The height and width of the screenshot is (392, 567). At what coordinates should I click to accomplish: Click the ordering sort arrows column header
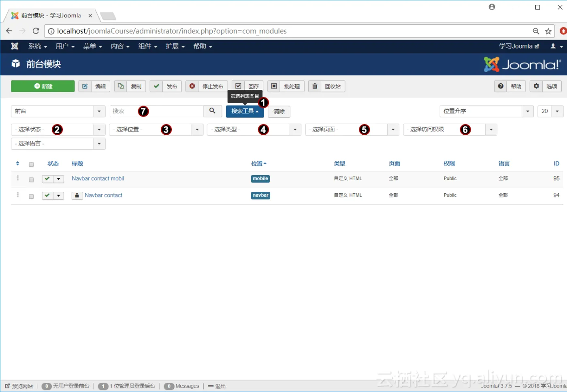(x=17, y=163)
